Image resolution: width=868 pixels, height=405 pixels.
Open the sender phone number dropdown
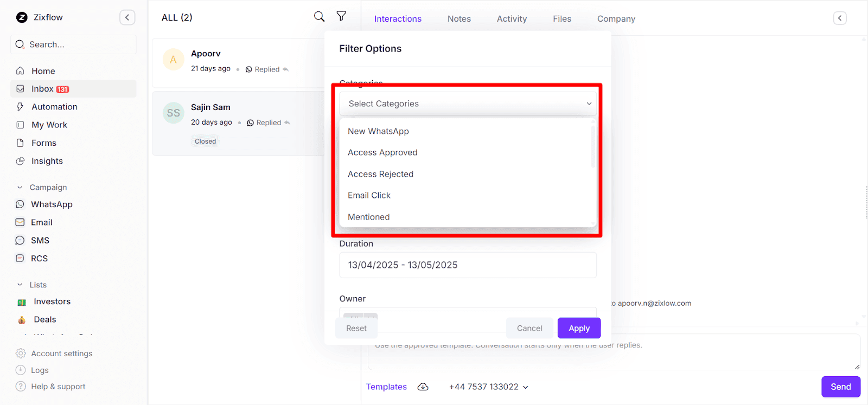click(488, 387)
